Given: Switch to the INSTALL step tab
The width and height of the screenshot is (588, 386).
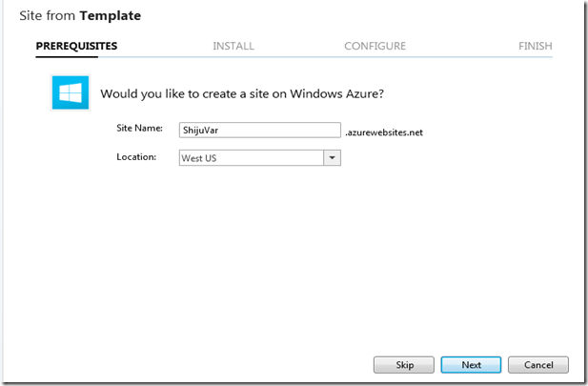Looking at the screenshot, I should (233, 46).
